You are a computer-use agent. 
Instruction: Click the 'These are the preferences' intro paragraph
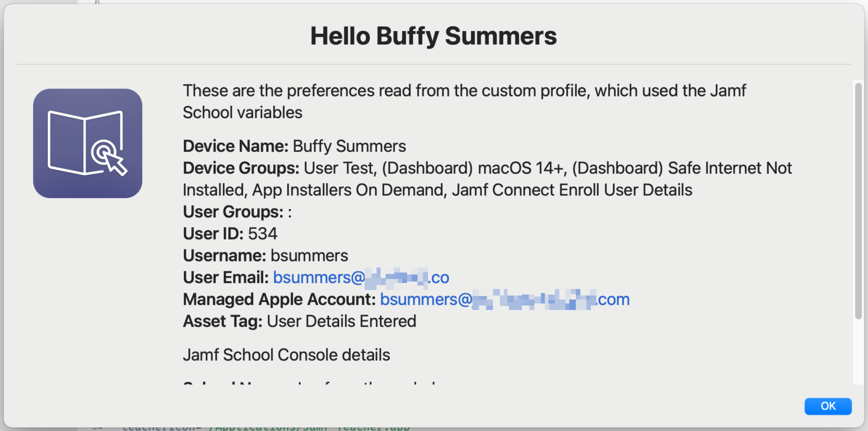point(464,101)
